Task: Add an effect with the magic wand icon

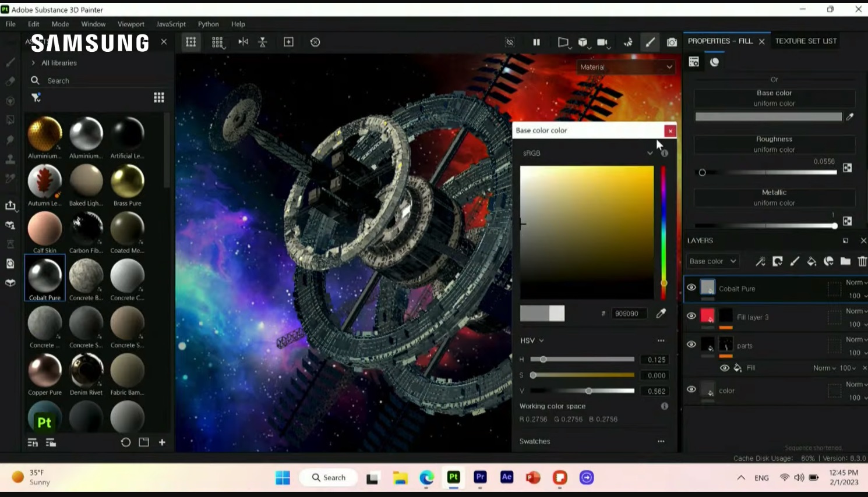Action: click(x=760, y=261)
